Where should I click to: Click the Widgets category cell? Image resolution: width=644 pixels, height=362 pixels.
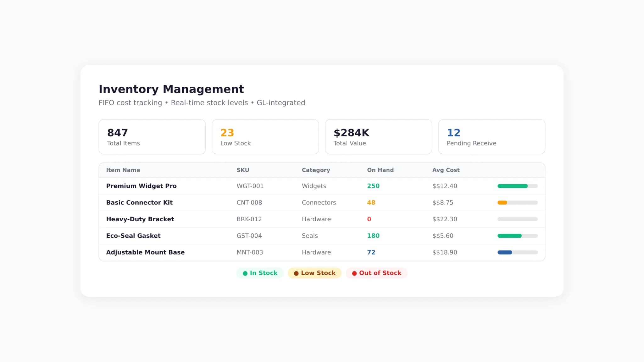pos(314,186)
